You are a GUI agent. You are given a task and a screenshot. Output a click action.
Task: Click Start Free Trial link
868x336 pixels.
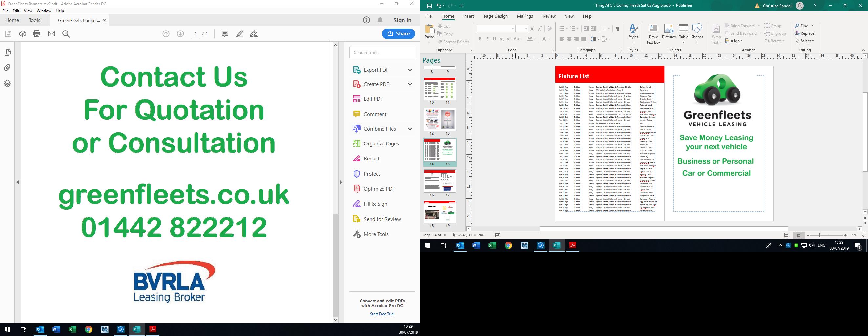(x=382, y=314)
